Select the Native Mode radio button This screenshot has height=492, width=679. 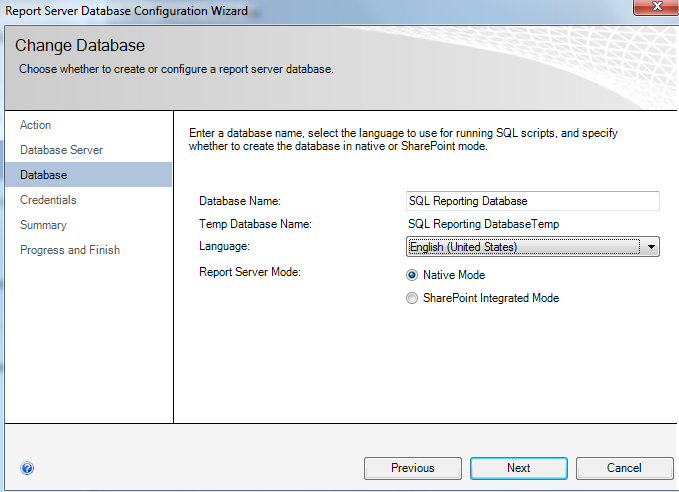412,275
